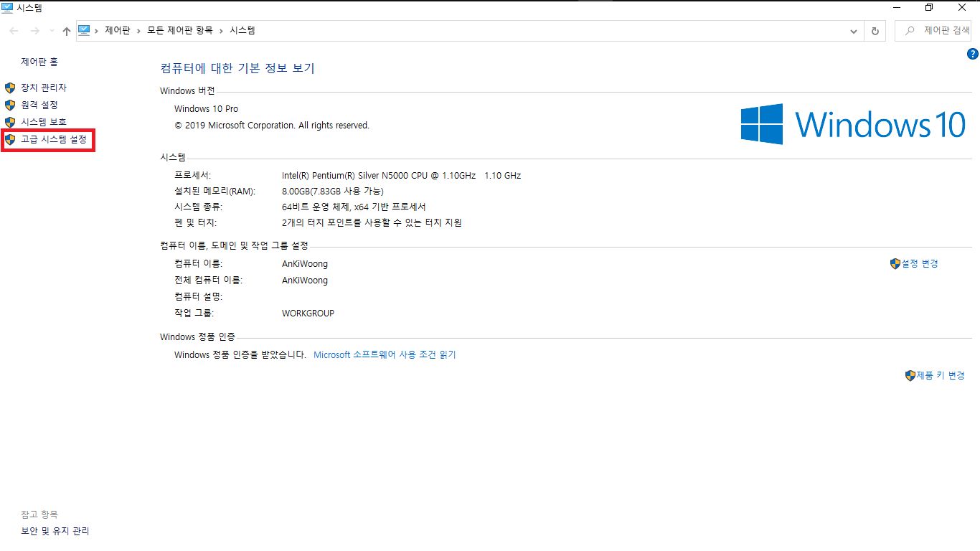This screenshot has height=551, width=980.
Task: Open 제어판 홈 link
Action: [39, 62]
